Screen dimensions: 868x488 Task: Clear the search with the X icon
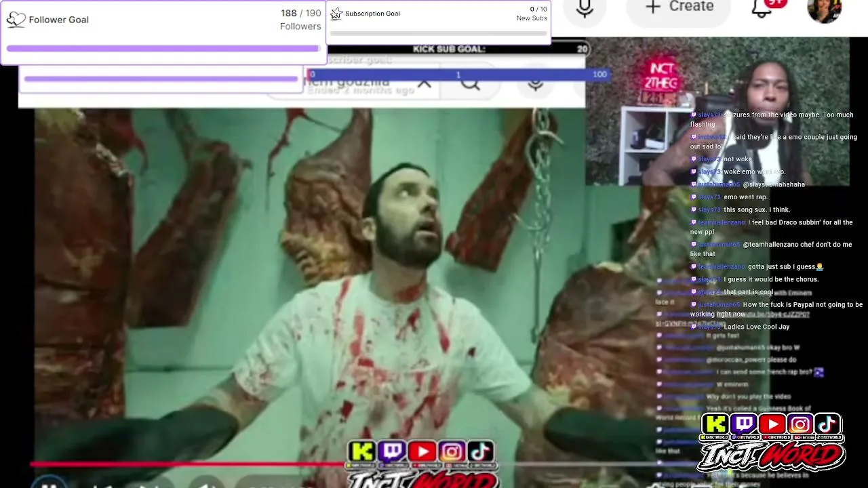[424, 83]
